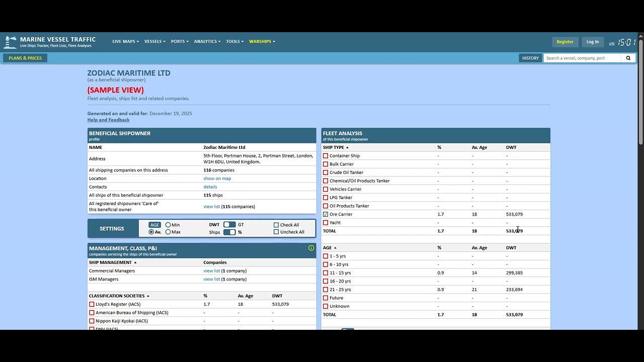Select the Min age radio button
Viewport: 644px width, 362px height.
(x=168, y=225)
